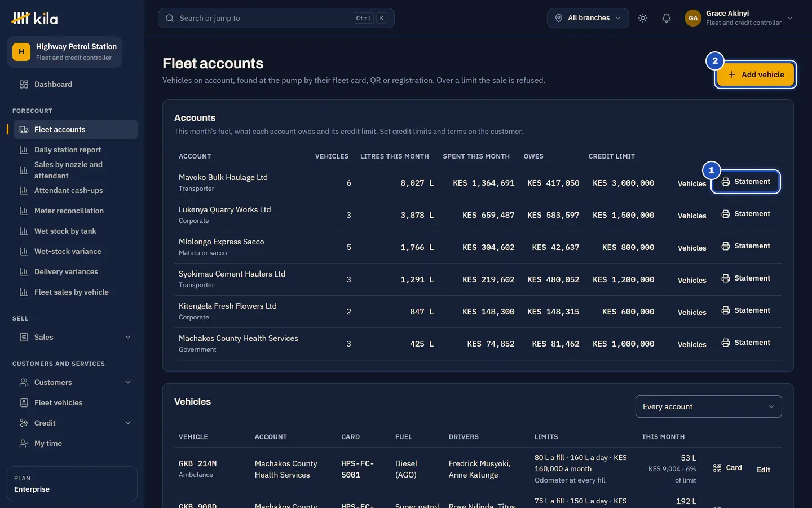This screenshot has width=812, height=508.
Task: Click the Daily station report chart icon
Action: (24, 150)
